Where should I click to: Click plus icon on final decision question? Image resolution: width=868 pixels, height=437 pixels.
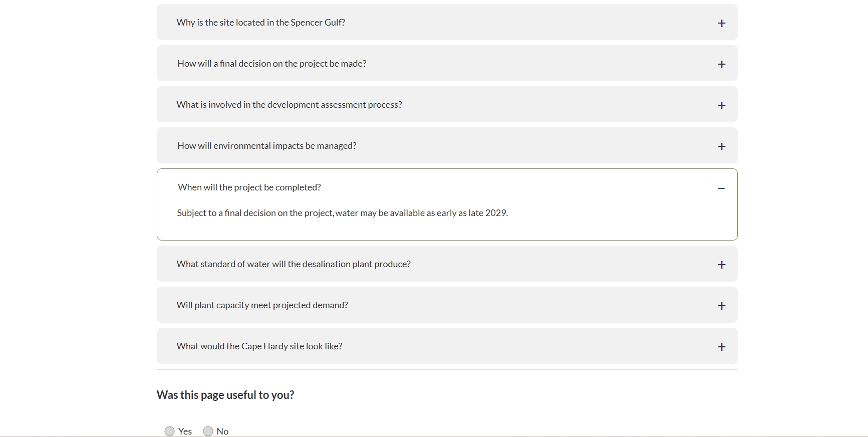[722, 64]
